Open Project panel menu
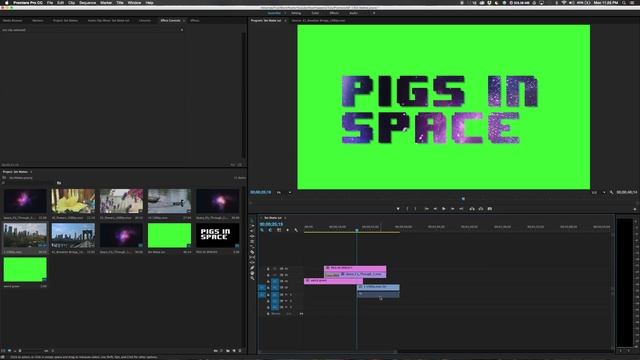This screenshot has width=640, height=360. pyautogui.click(x=31, y=172)
